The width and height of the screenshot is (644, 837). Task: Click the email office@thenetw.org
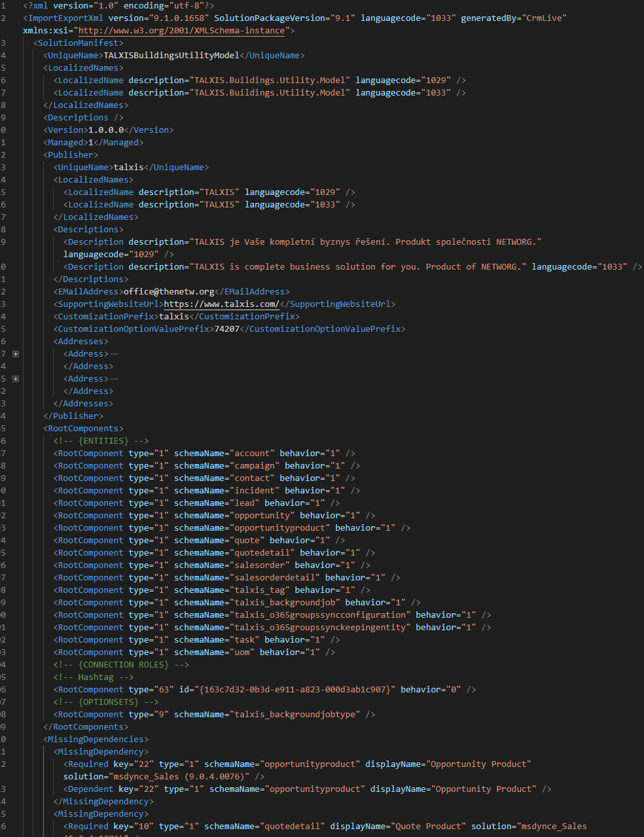pos(169,292)
